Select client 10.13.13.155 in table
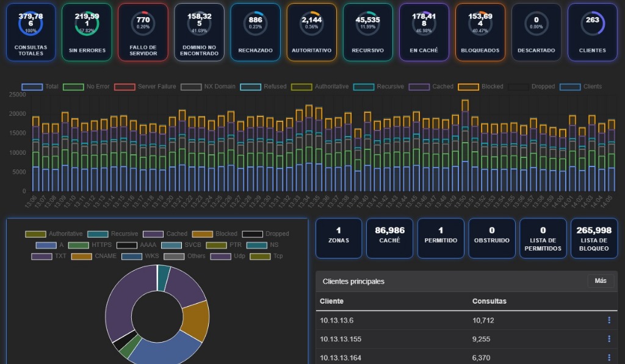Viewport: 625px width, 364px height. point(341,339)
